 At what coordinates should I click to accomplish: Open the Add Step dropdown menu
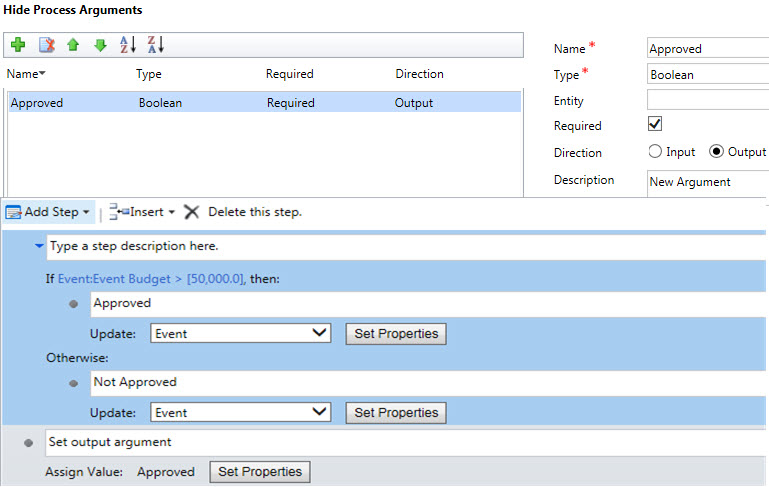[x=50, y=212]
